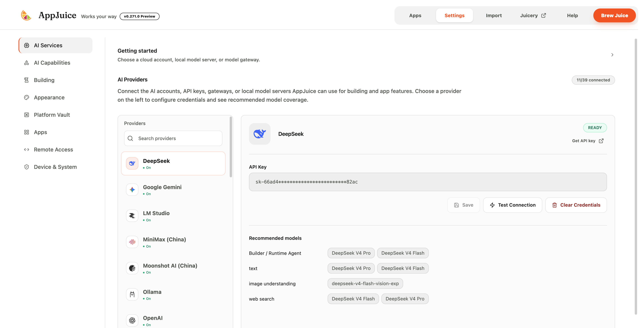Click the Clear Credentials trash icon
Image resolution: width=644 pixels, height=328 pixels.
555,205
